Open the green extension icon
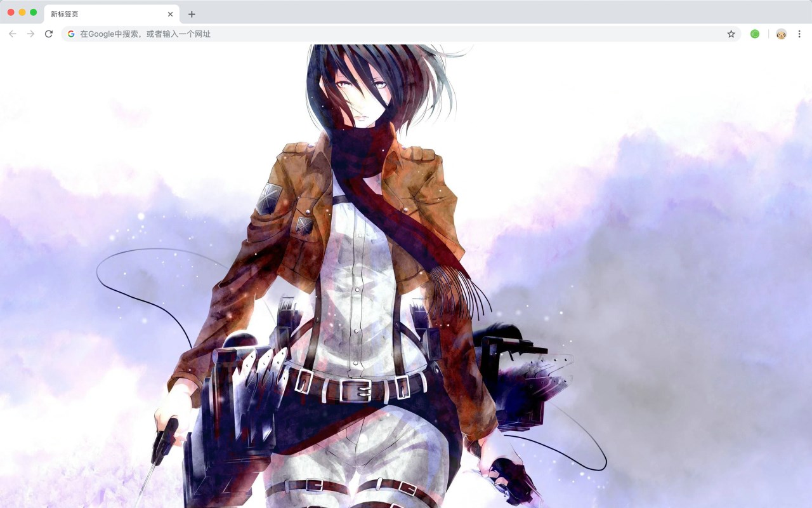This screenshot has height=508, width=812. tap(755, 34)
